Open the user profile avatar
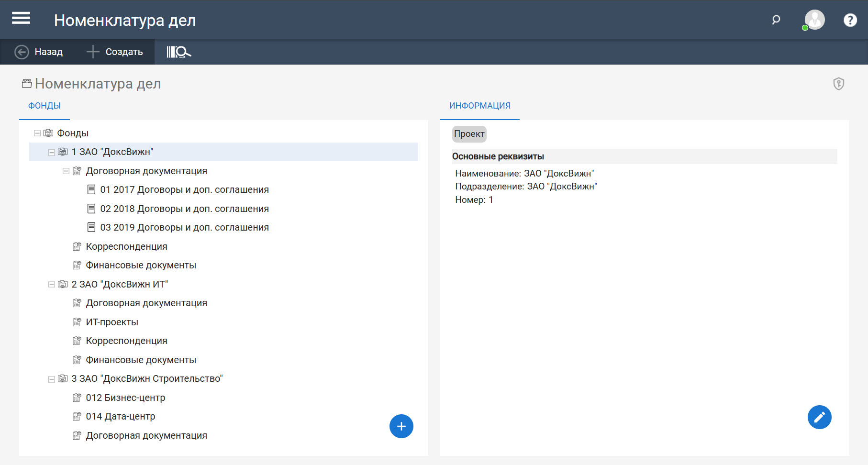The image size is (868, 465). (x=814, y=20)
